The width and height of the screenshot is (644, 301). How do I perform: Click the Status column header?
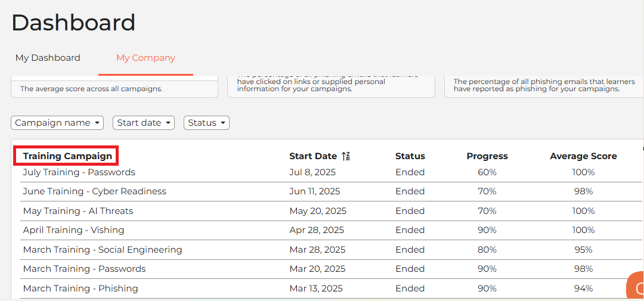pos(410,156)
